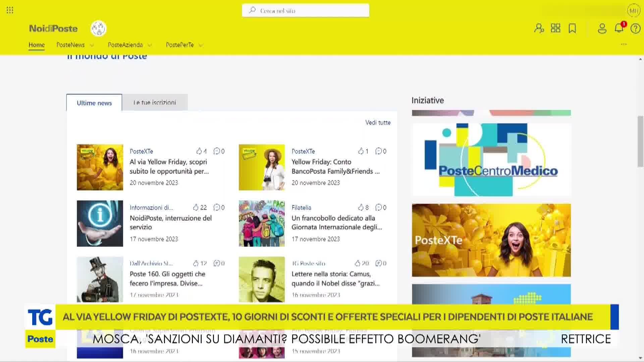Open 'NoidiPoste, interruzione del servizio' headline
Viewport: 644px width, 362px height.
pyautogui.click(x=170, y=223)
